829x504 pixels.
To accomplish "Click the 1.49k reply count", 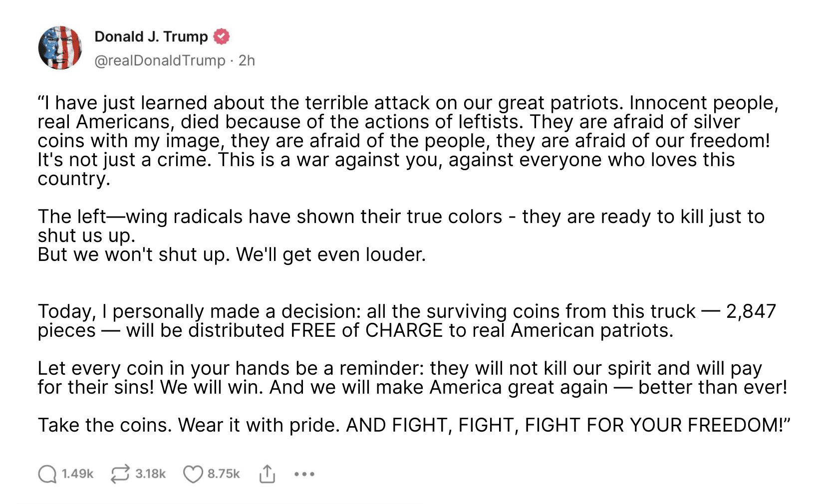I will click(x=77, y=474).
